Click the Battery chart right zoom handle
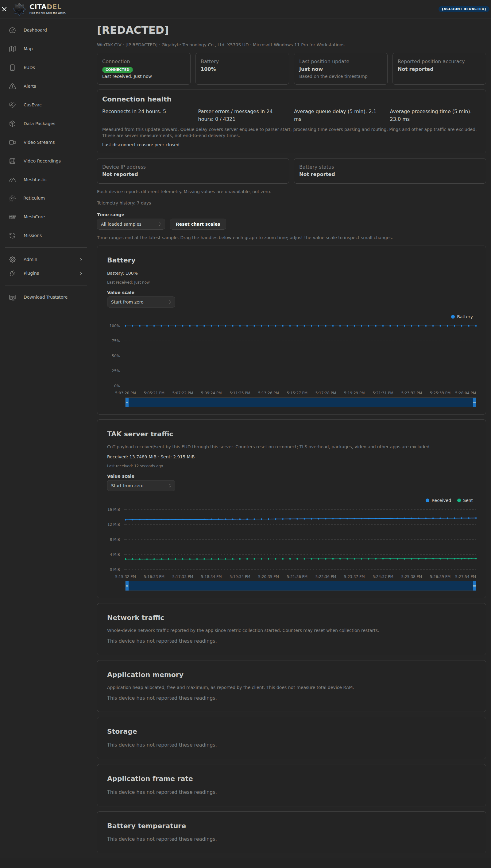491x868 pixels. [x=474, y=402]
